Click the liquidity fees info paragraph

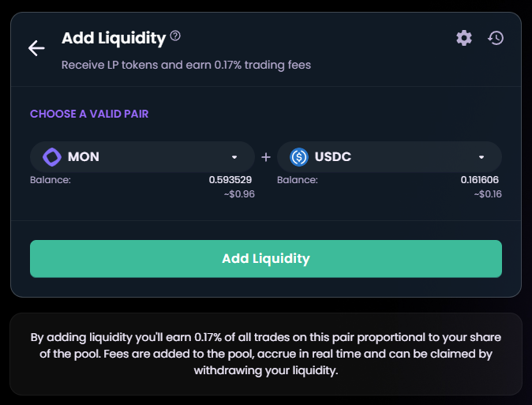266,354
